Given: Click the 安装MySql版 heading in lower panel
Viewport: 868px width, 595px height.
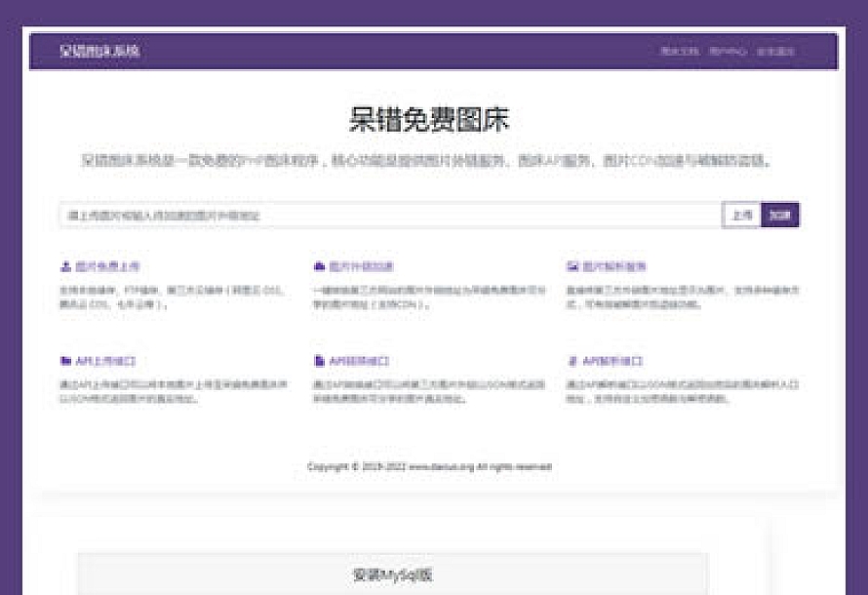Looking at the screenshot, I should [x=392, y=575].
